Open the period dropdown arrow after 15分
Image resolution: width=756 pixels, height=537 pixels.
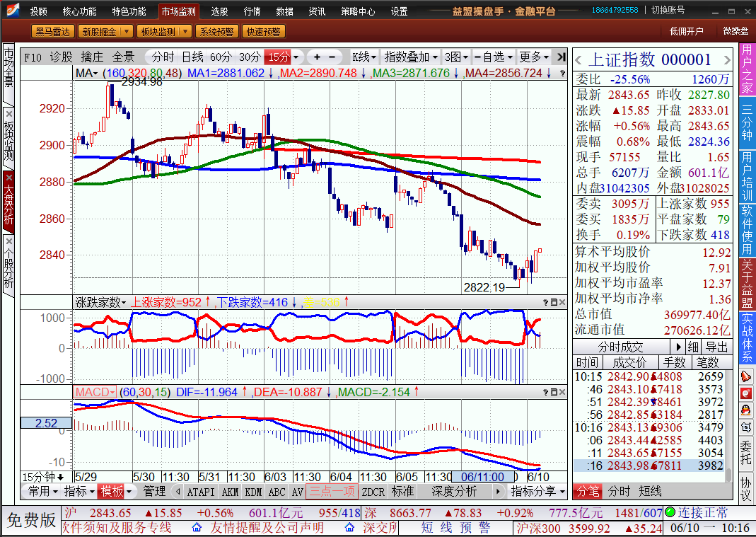click(x=296, y=57)
